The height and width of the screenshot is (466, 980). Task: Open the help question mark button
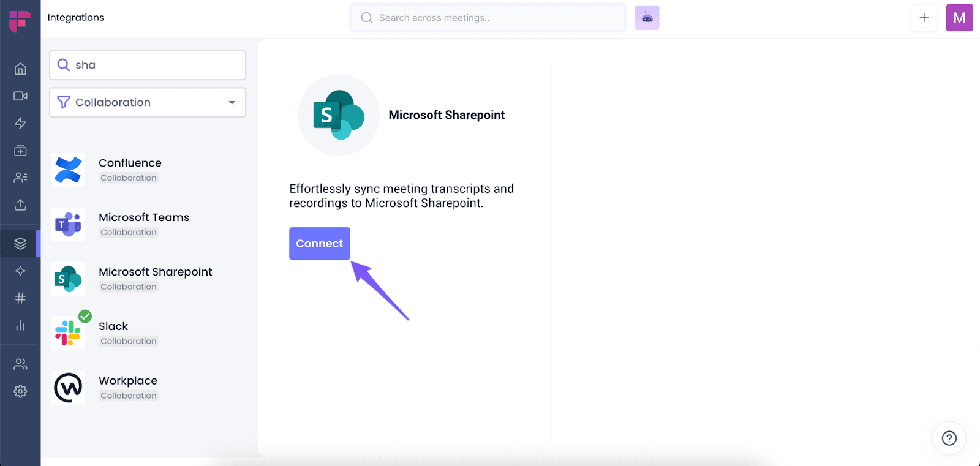click(949, 438)
